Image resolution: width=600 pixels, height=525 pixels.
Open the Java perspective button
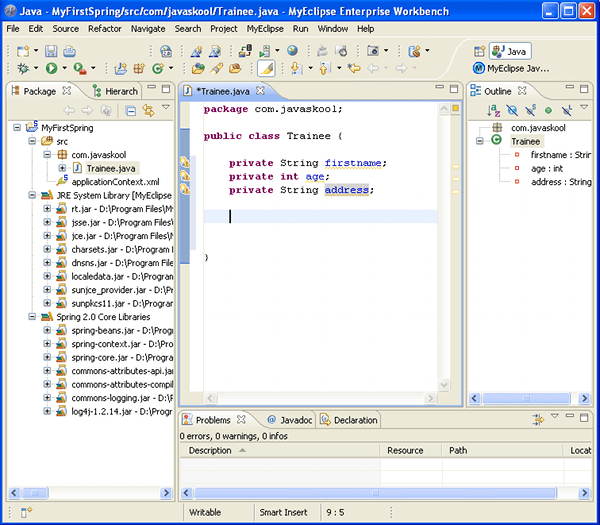[x=510, y=51]
